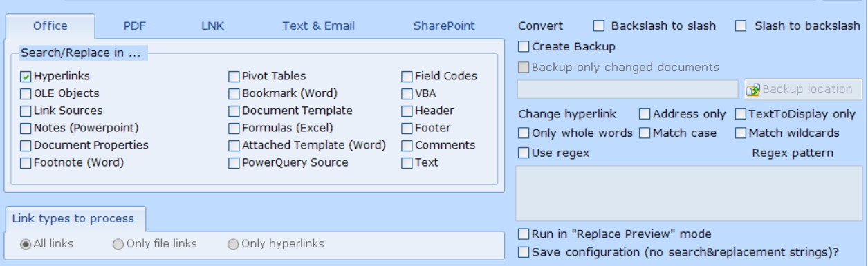Viewport: 868px width, 266px height.
Task: Click the Regex pattern text area
Action: point(689,193)
